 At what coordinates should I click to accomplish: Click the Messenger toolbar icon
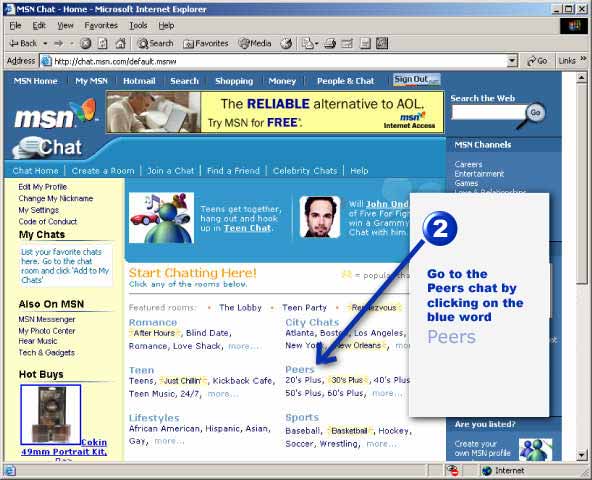tap(382, 43)
